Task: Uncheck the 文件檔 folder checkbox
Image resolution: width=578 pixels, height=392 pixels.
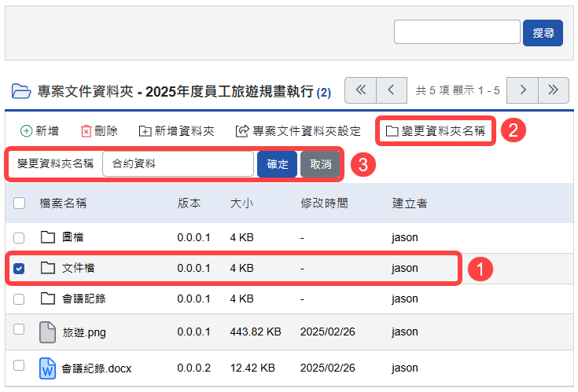Action: (20, 269)
